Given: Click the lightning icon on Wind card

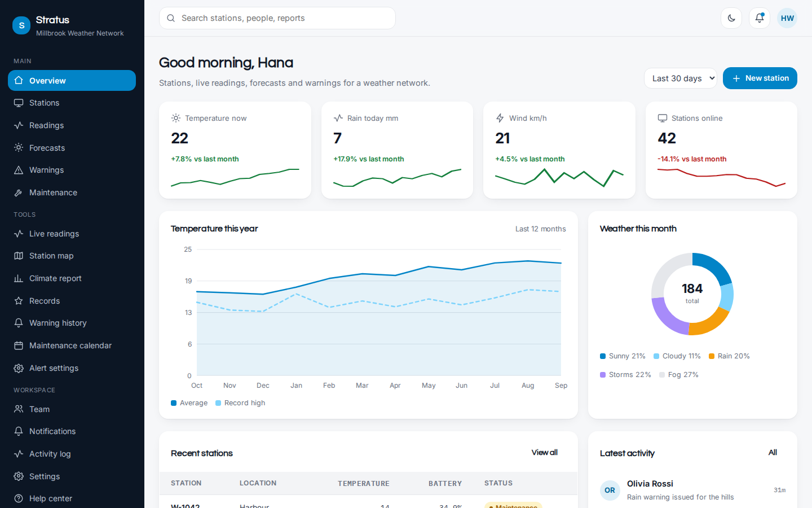Looking at the screenshot, I should [x=500, y=118].
